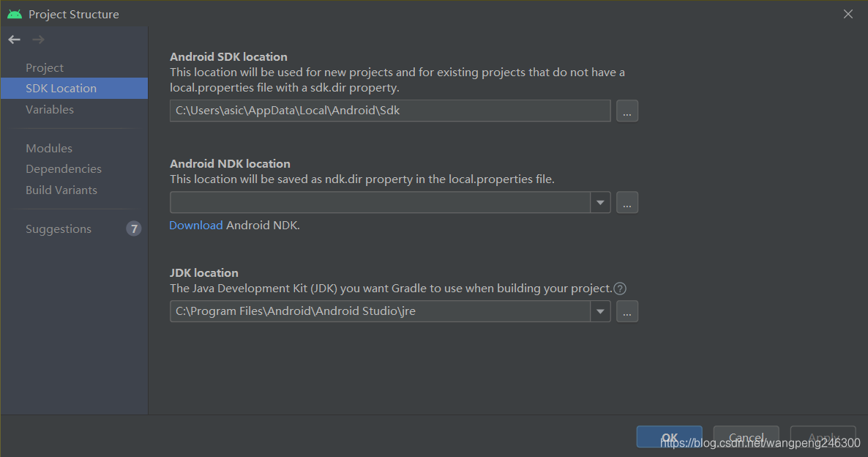Click the Download Android NDK link
868x457 pixels.
tap(196, 225)
